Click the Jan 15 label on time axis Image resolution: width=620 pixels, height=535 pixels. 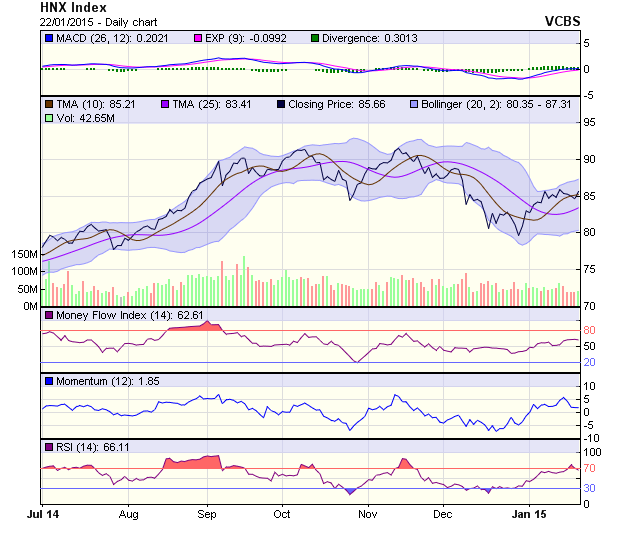pyautogui.click(x=528, y=514)
